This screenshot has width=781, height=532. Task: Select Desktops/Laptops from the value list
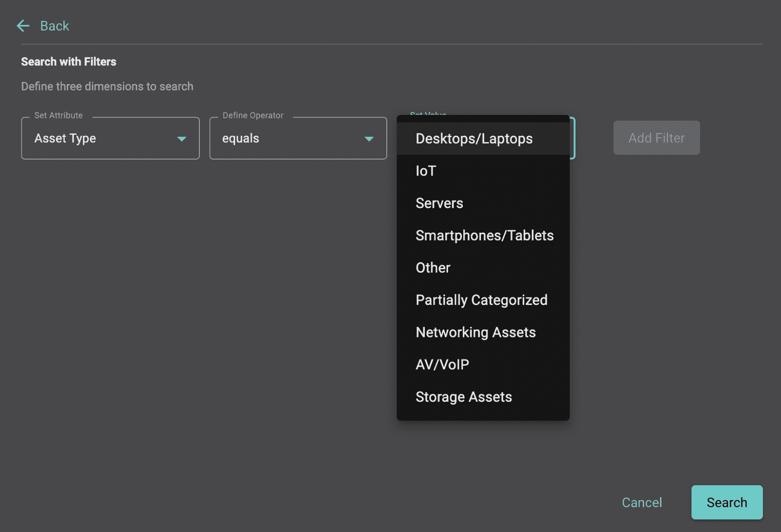[483, 139]
